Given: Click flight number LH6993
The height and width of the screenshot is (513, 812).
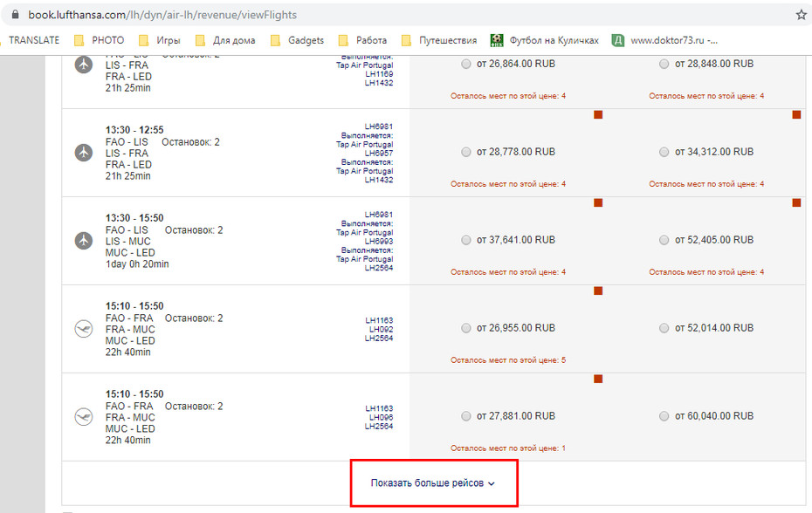Looking at the screenshot, I should coord(379,241).
